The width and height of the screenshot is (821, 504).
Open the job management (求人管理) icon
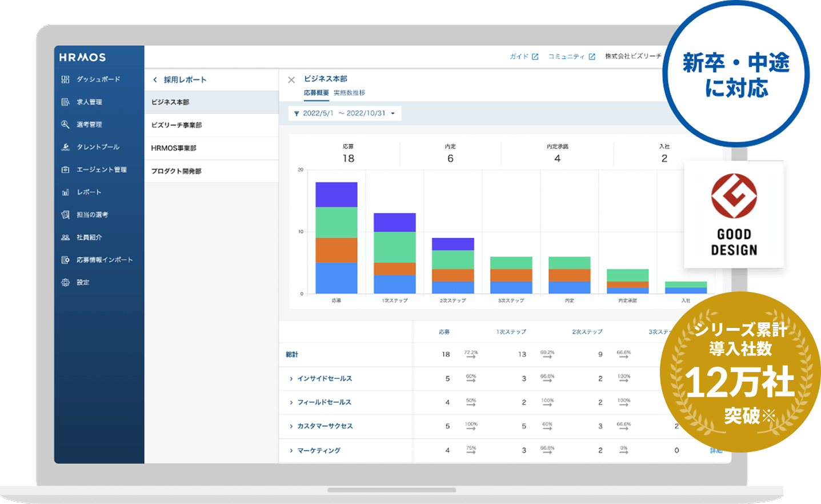tap(65, 102)
